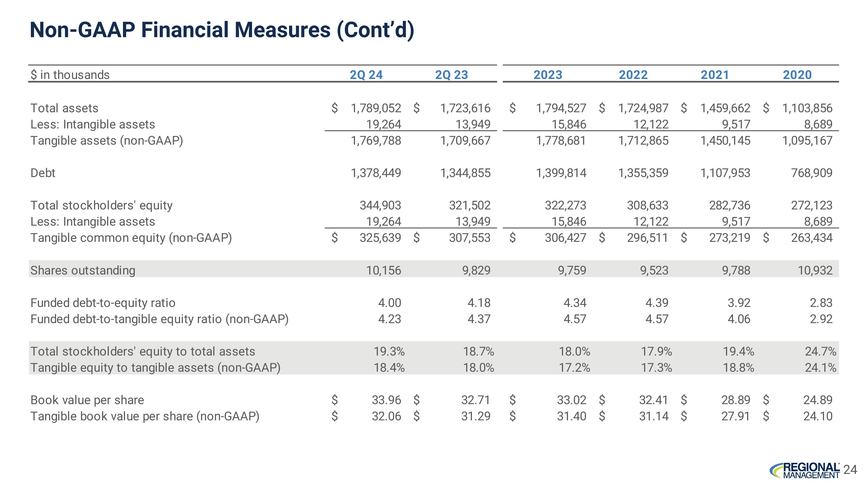
Task: Click the 2021 column header
Action: tap(715, 75)
